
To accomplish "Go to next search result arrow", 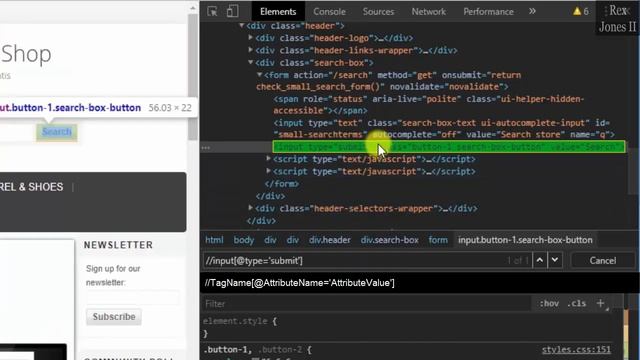I will click(x=555, y=260).
